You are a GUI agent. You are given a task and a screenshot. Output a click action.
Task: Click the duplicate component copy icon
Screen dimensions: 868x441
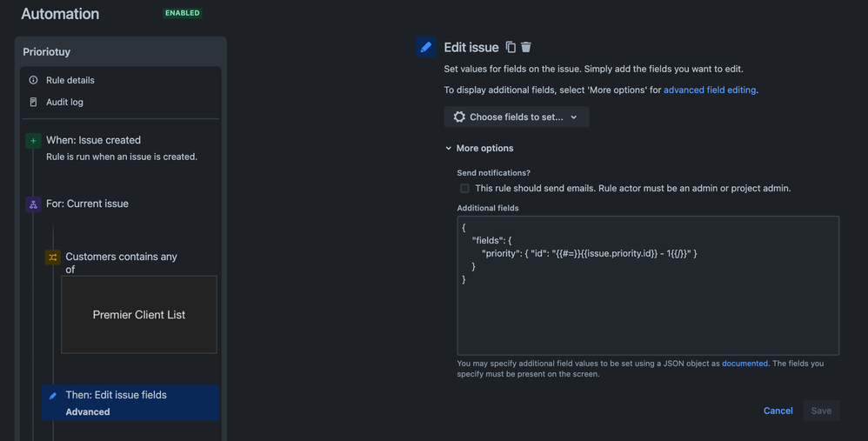click(511, 47)
